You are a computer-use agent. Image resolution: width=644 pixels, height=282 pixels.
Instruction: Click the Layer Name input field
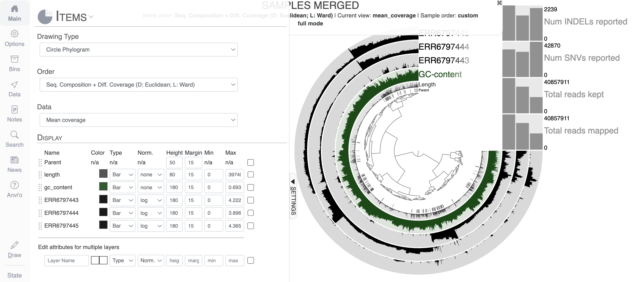(x=66, y=260)
